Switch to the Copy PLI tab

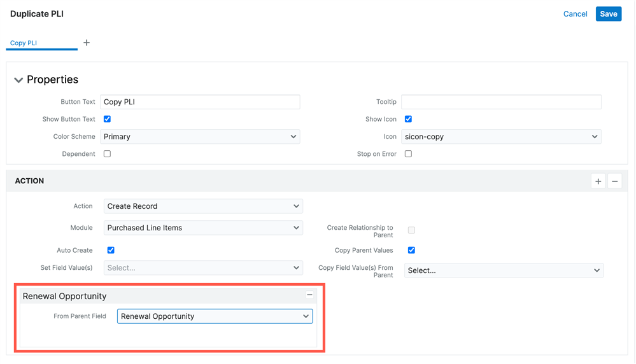24,43
